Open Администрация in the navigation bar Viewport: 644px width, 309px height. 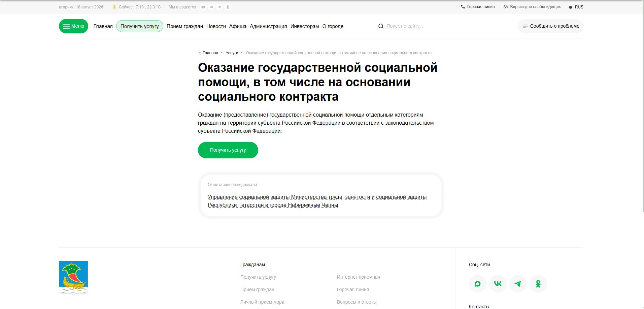tap(268, 26)
